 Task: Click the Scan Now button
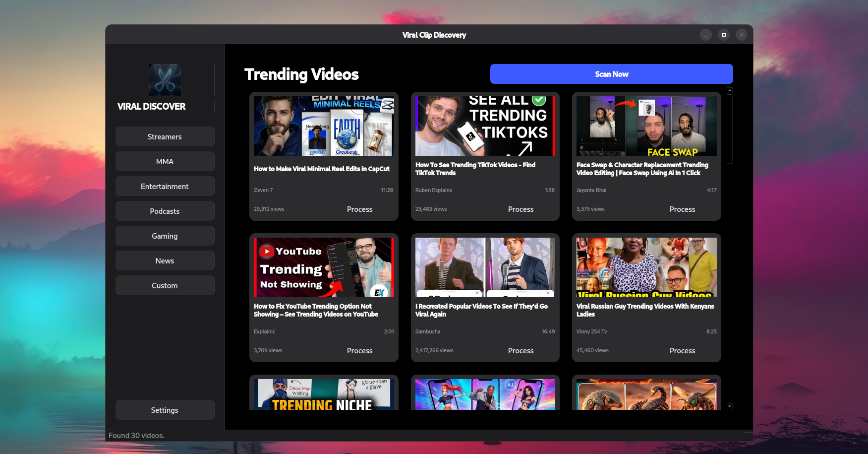click(x=611, y=74)
